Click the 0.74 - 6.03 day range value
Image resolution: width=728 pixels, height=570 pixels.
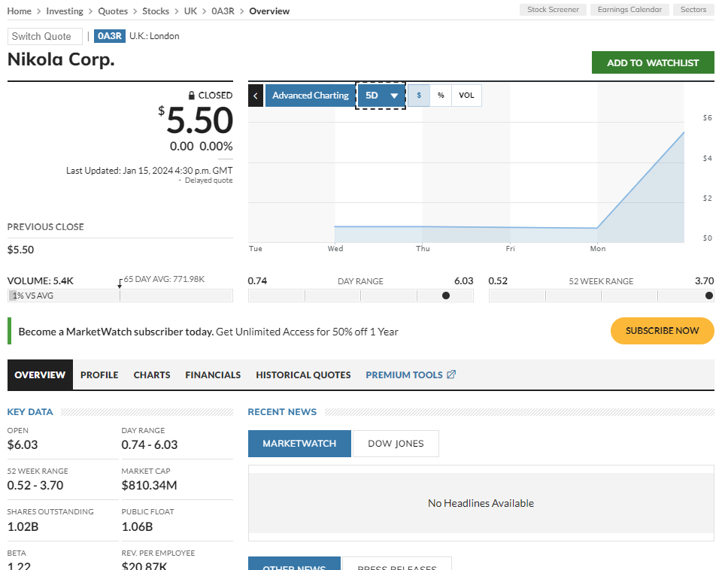pos(150,444)
